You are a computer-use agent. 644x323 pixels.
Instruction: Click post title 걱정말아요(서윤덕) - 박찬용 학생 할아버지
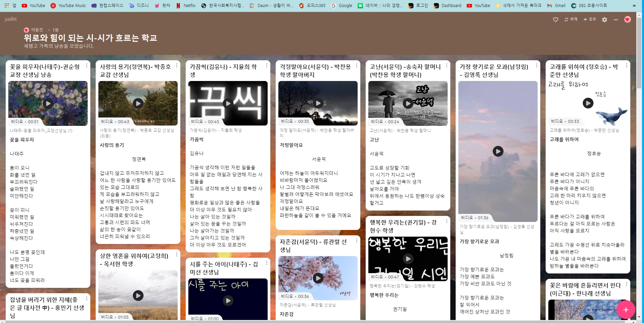point(315,71)
